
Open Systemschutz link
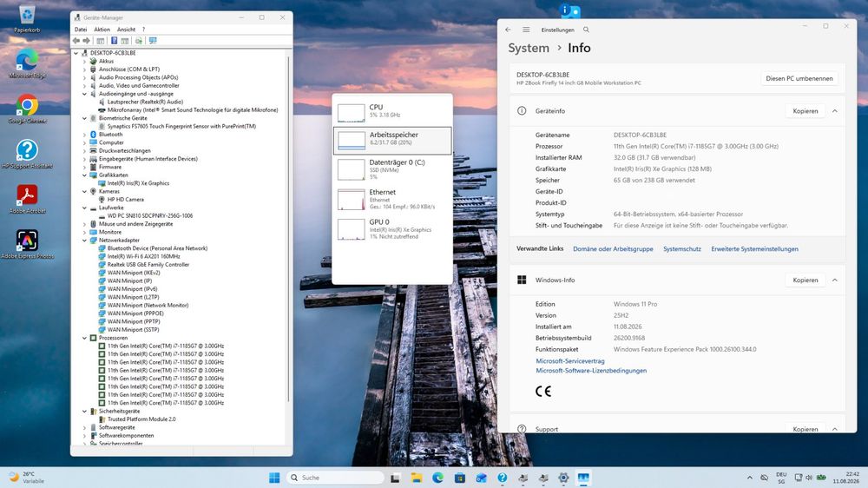click(682, 248)
